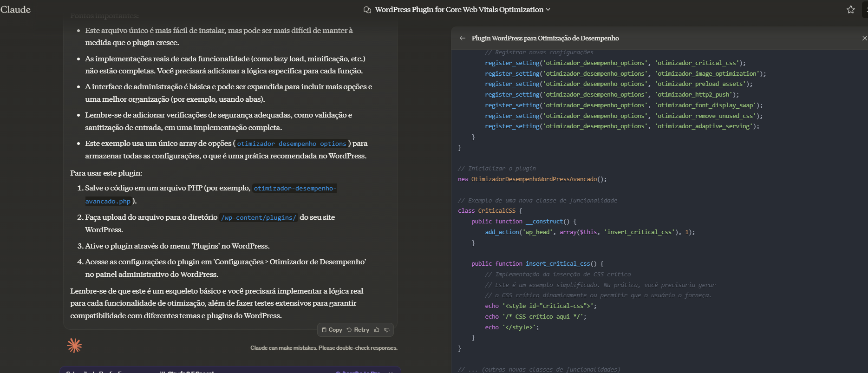Viewport: 868px width, 373px height.
Task: Open the Claude home wordmark
Action: pos(15,10)
